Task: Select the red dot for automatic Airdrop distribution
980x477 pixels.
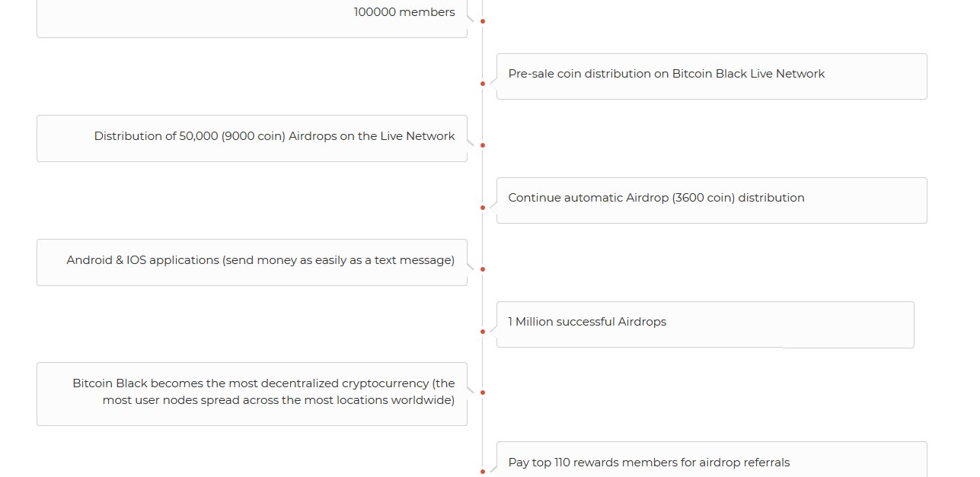Action: point(483,208)
